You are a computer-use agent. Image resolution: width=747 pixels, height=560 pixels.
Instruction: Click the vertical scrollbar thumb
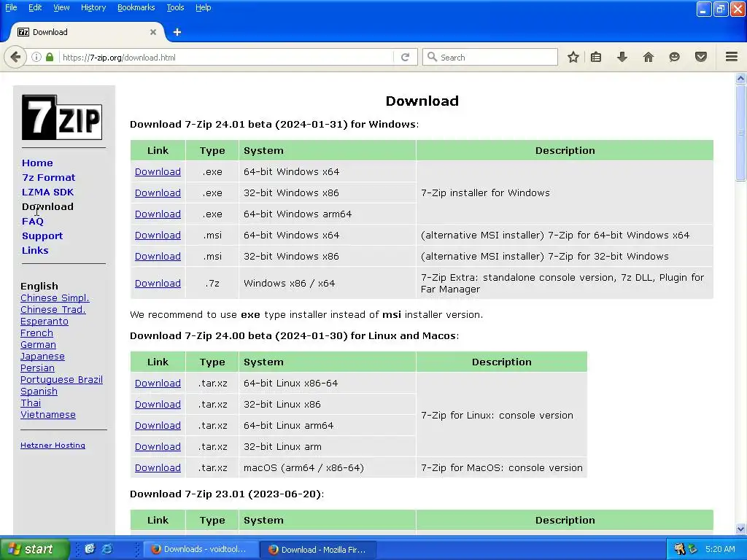tap(740, 133)
